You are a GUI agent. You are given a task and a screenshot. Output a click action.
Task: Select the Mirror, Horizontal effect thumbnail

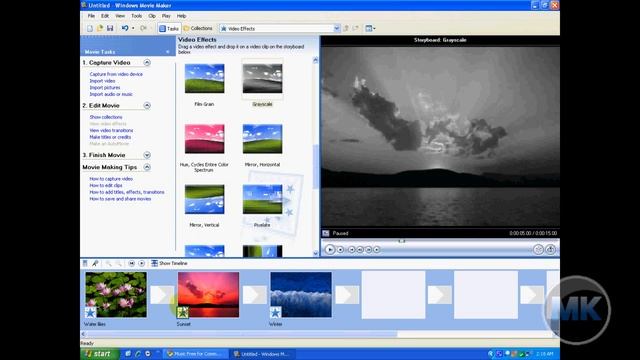pyautogui.click(x=262, y=139)
